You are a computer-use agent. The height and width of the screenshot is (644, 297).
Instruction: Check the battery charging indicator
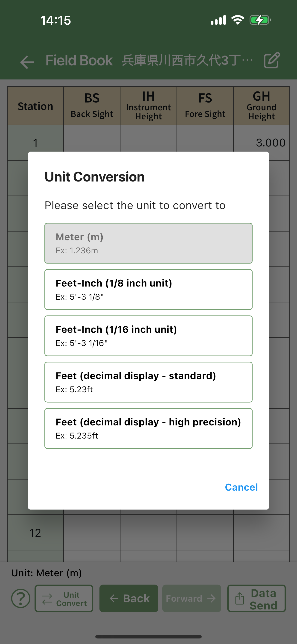pos(260,20)
